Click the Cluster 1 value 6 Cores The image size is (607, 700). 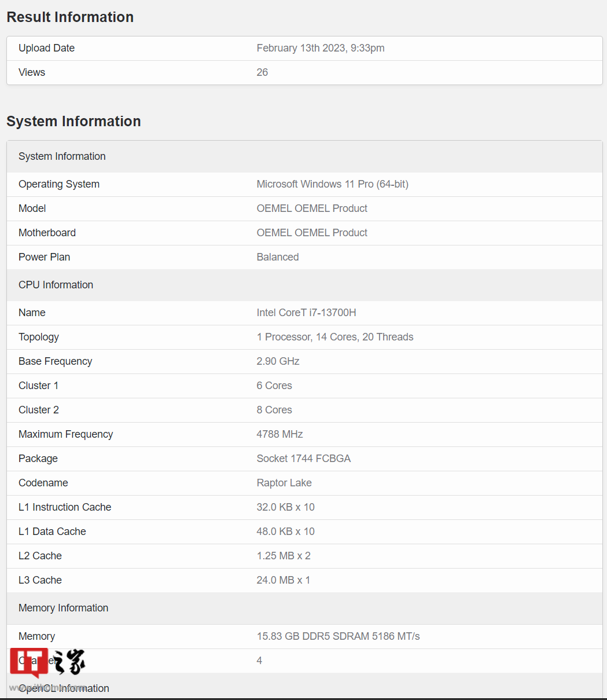(x=274, y=386)
